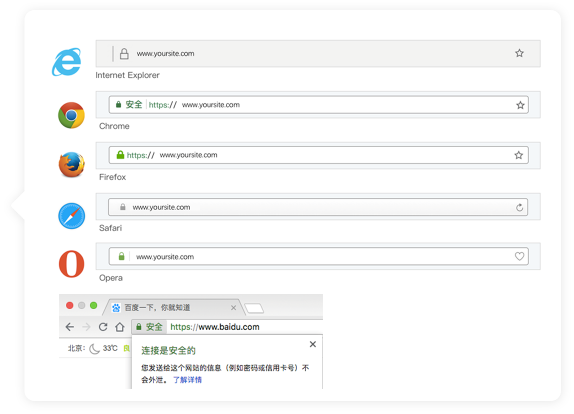Click the red Opera logo icon

point(71,264)
